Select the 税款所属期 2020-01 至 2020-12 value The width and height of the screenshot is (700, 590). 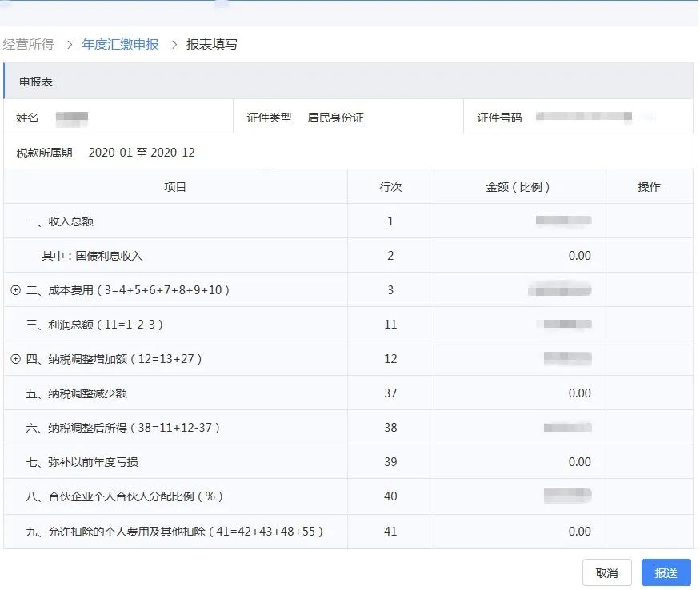[x=142, y=153]
